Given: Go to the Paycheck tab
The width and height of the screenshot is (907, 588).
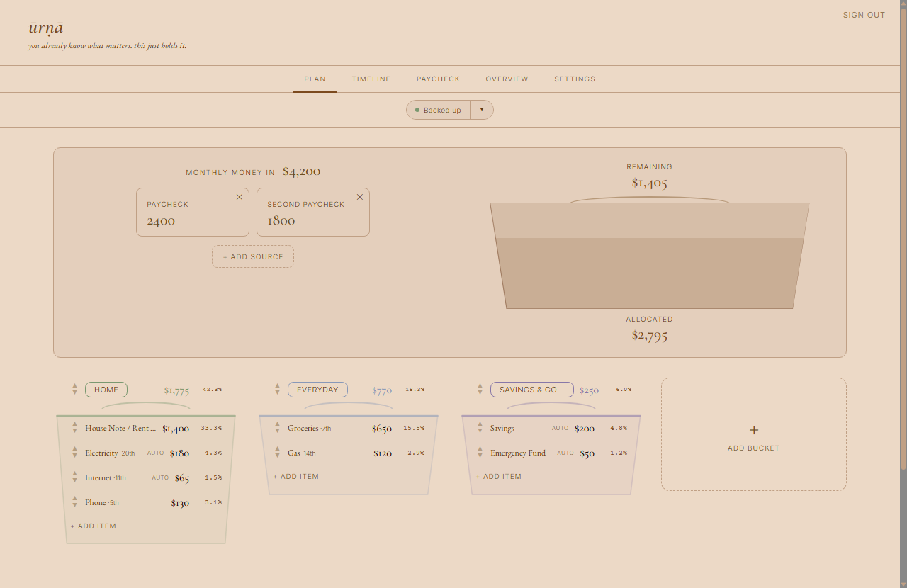Looking at the screenshot, I should click(438, 79).
